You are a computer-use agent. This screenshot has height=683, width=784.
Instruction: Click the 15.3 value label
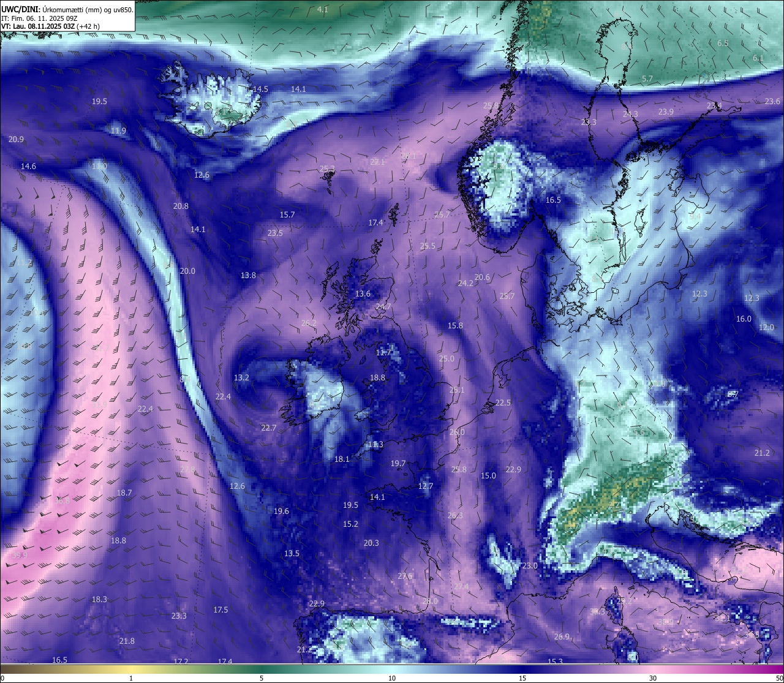[555, 662]
